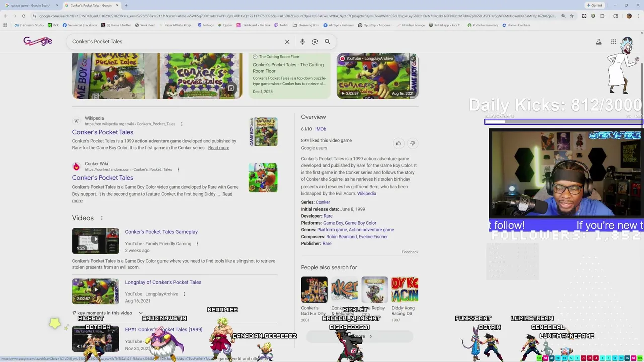Dislike this game with the thumbs down
This screenshot has width=644, height=362.
tap(413, 143)
